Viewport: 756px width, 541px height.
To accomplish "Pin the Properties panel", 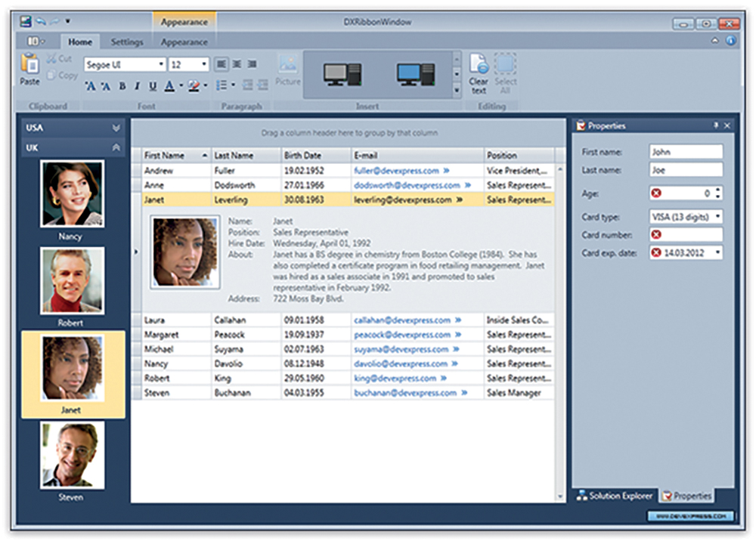I will pyautogui.click(x=715, y=125).
